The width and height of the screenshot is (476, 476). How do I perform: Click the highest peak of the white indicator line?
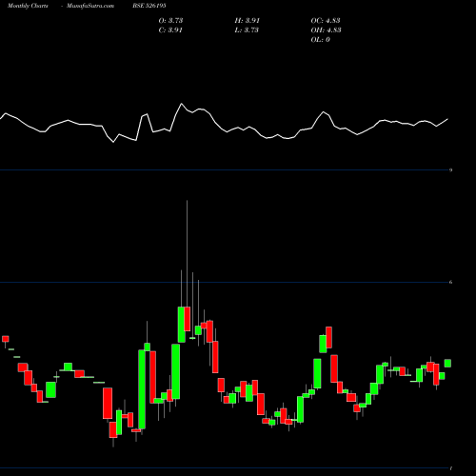click(182, 104)
